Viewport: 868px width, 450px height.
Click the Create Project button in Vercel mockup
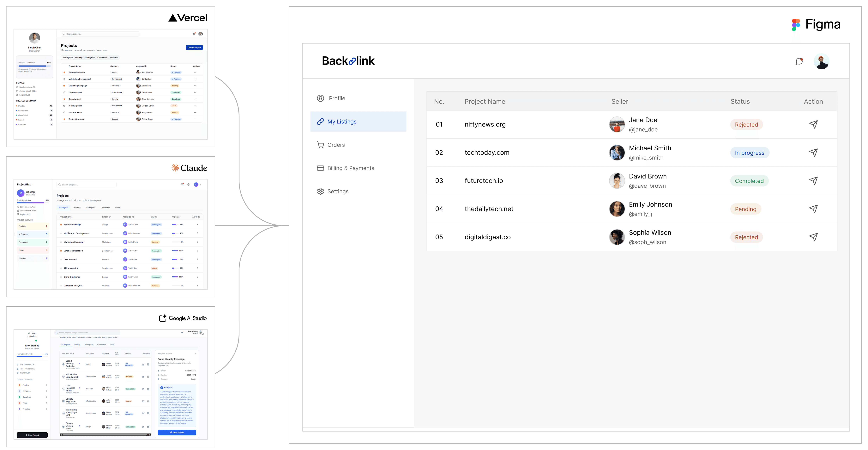pos(194,47)
